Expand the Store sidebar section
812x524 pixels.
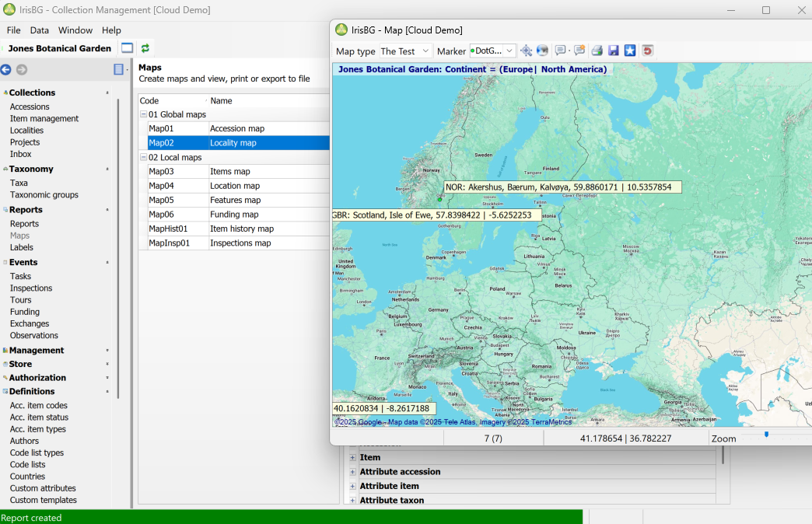tap(107, 364)
